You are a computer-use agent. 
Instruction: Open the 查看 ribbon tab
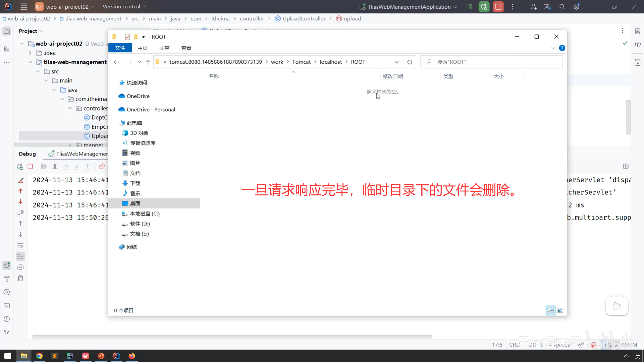[186, 48]
